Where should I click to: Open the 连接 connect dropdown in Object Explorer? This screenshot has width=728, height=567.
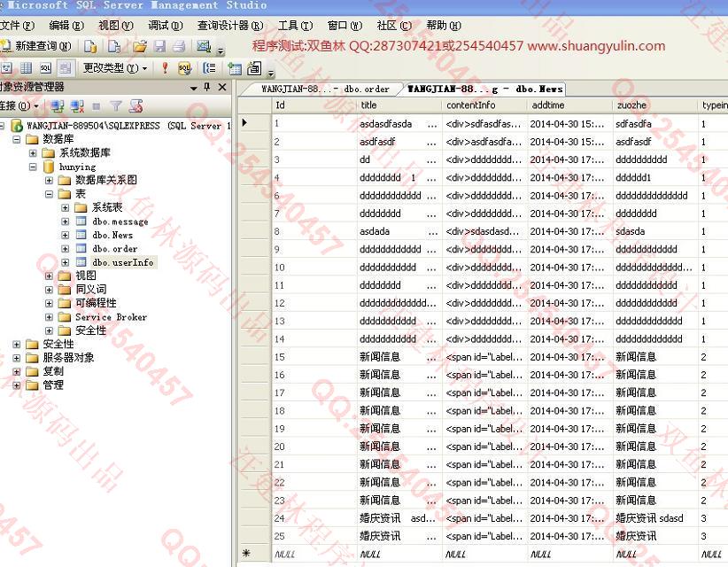pos(19,106)
